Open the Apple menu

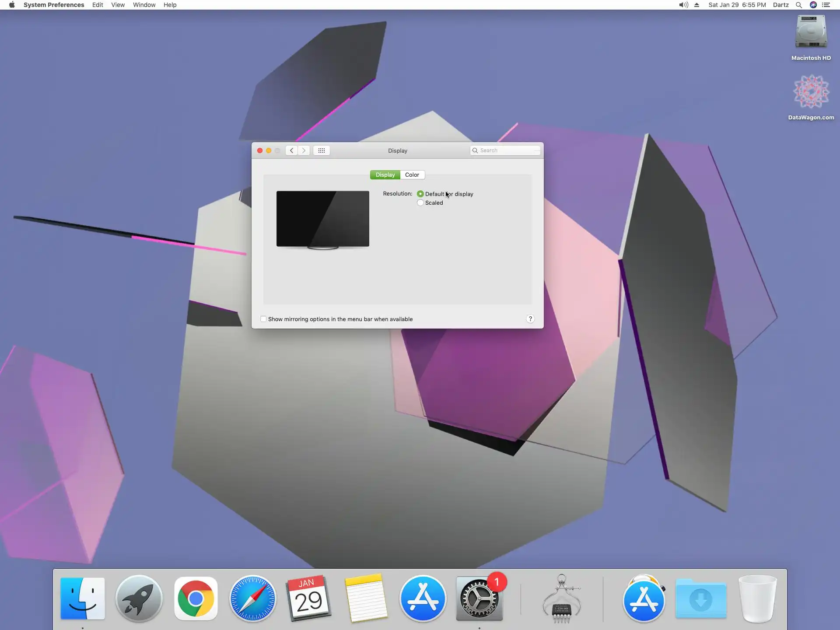click(12, 5)
